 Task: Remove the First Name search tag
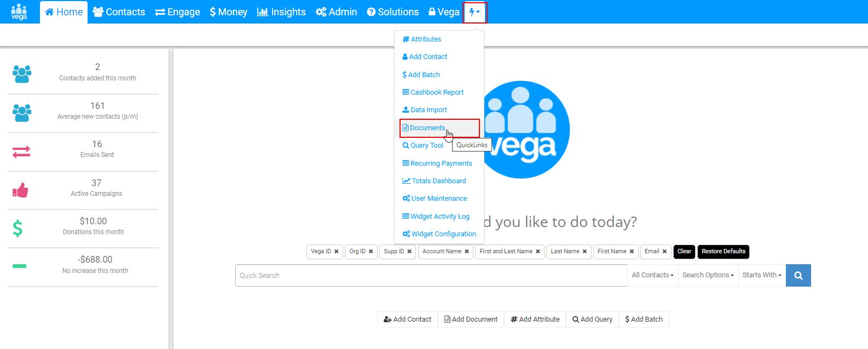[x=632, y=252]
